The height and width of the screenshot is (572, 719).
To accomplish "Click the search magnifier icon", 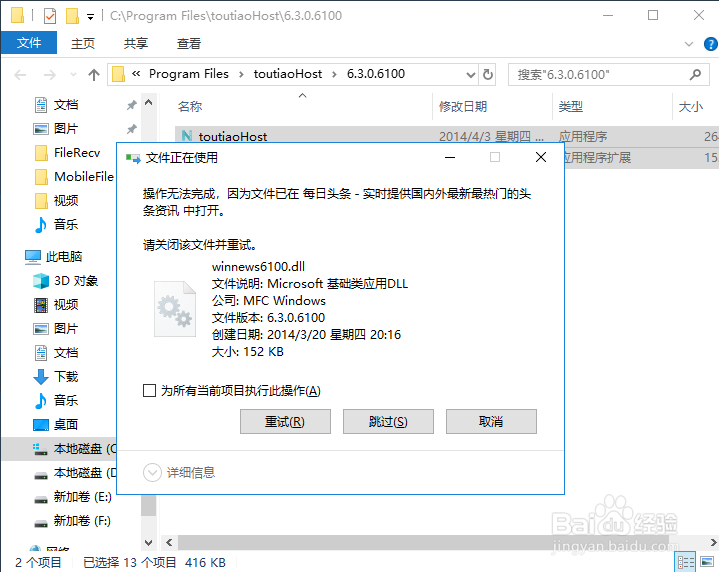I will tap(695, 74).
